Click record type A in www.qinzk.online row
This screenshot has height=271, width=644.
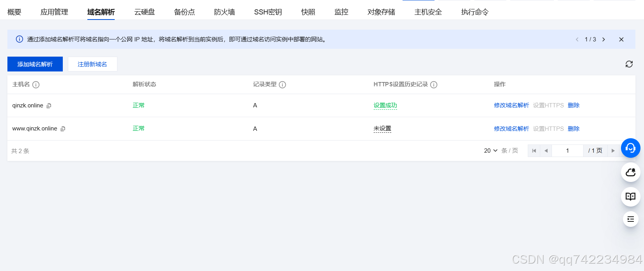[255, 129]
